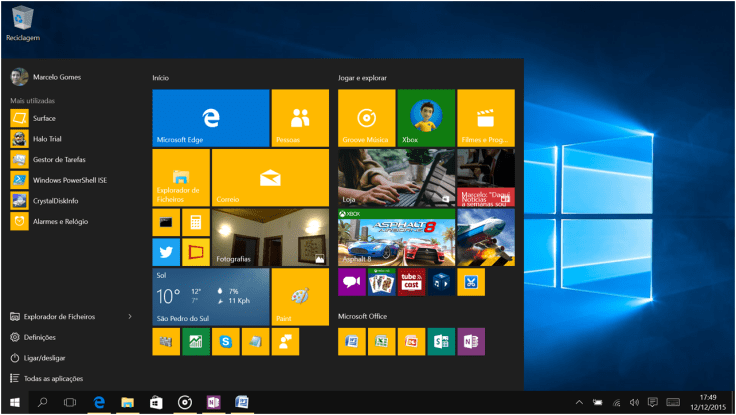Open the Xbox tile

[425, 118]
